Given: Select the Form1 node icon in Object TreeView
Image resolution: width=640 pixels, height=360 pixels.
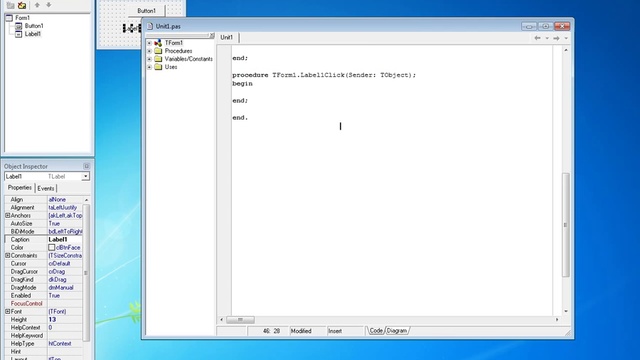Looking at the screenshot, I should [9, 18].
